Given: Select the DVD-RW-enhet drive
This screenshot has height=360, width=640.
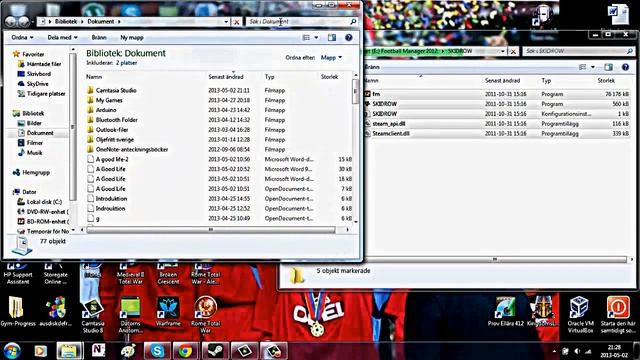Looking at the screenshot, I should point(47,212).
